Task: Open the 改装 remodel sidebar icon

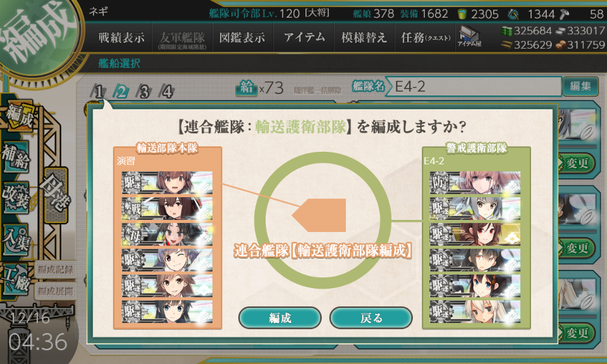Action: (x=16, y=197)
